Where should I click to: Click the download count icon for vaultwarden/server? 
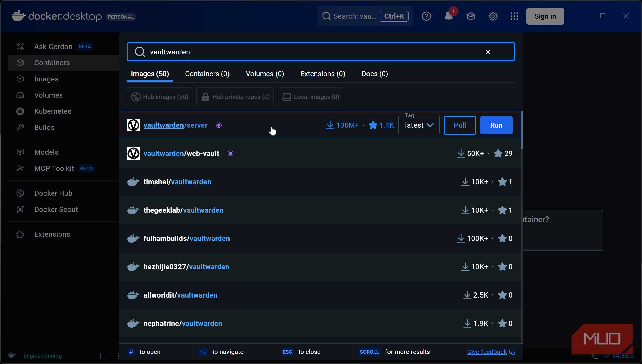330,125
